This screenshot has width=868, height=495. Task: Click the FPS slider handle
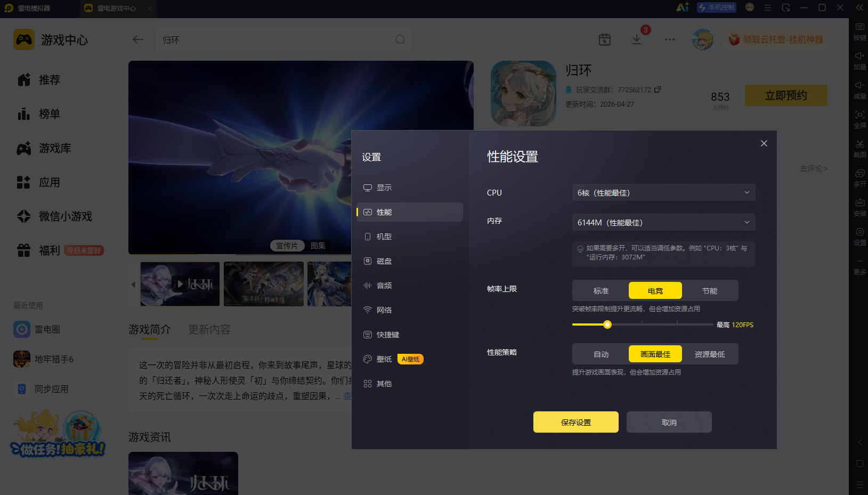[x=607, y=324]
